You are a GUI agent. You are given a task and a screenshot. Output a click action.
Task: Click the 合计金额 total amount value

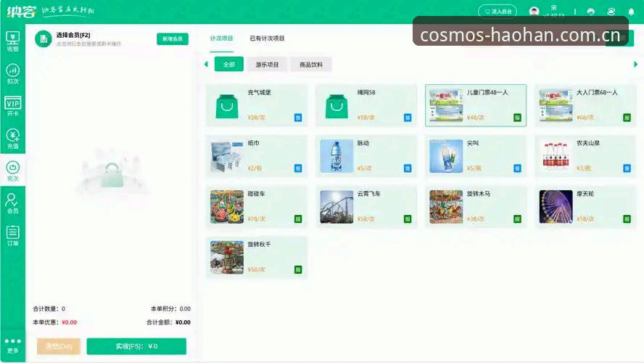click(x=183, y=322)
